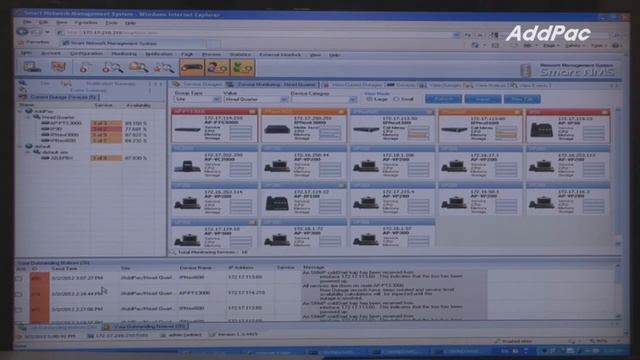Click the phone image on 172.17.119.13 card
Image resolution: width=640 pixels, height=360 pixels.
[x=542, y=130]
